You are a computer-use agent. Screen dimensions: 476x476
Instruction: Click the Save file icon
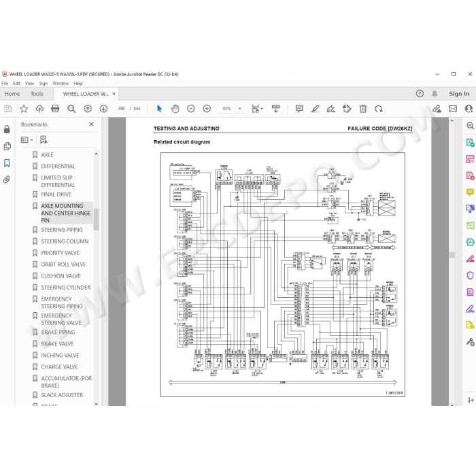click(8, 108)
